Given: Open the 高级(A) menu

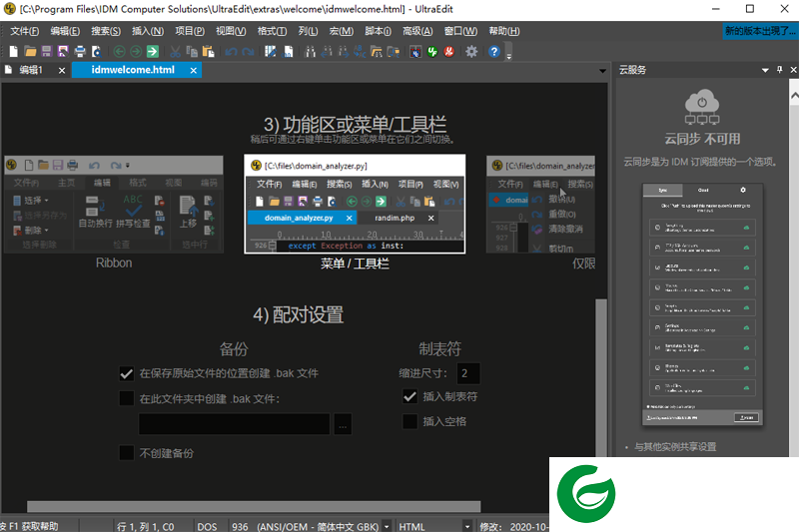Looking at the screenshot, I should point(417,31).
